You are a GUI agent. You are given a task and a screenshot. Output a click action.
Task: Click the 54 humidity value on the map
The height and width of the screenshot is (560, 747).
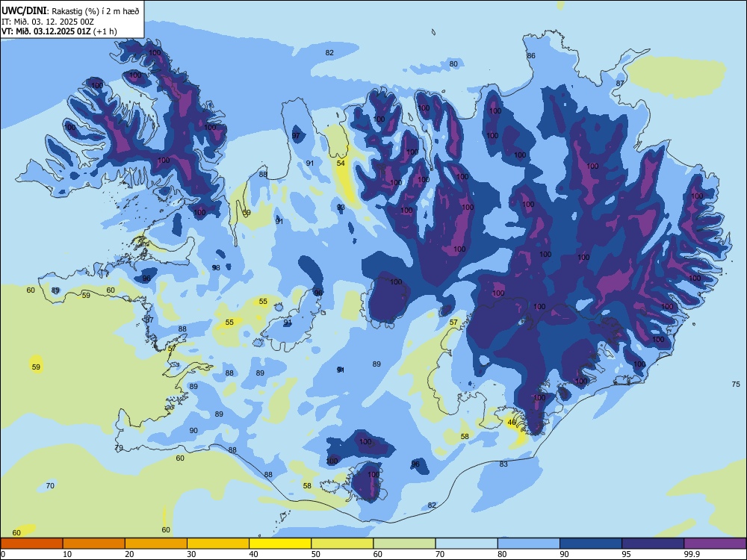point(341,164)
